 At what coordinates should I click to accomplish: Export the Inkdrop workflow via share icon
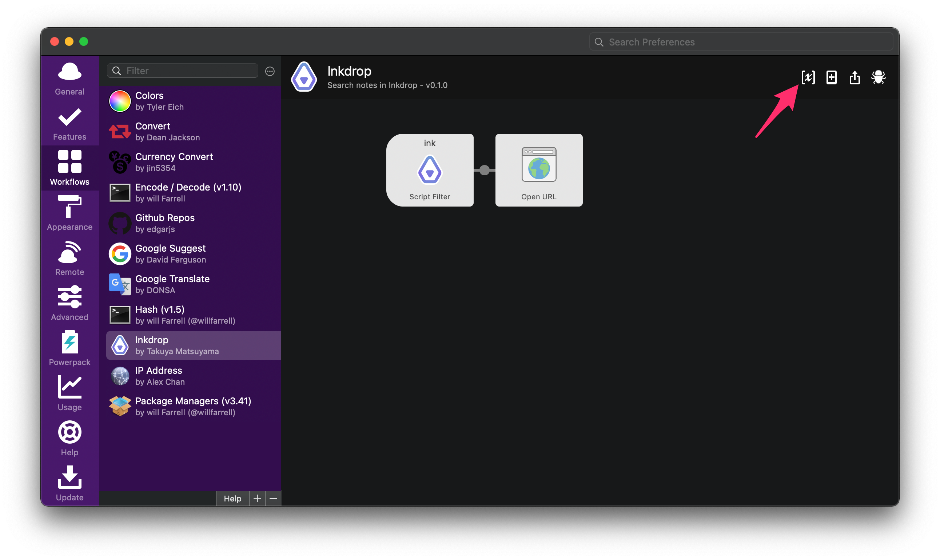point(855,77)
